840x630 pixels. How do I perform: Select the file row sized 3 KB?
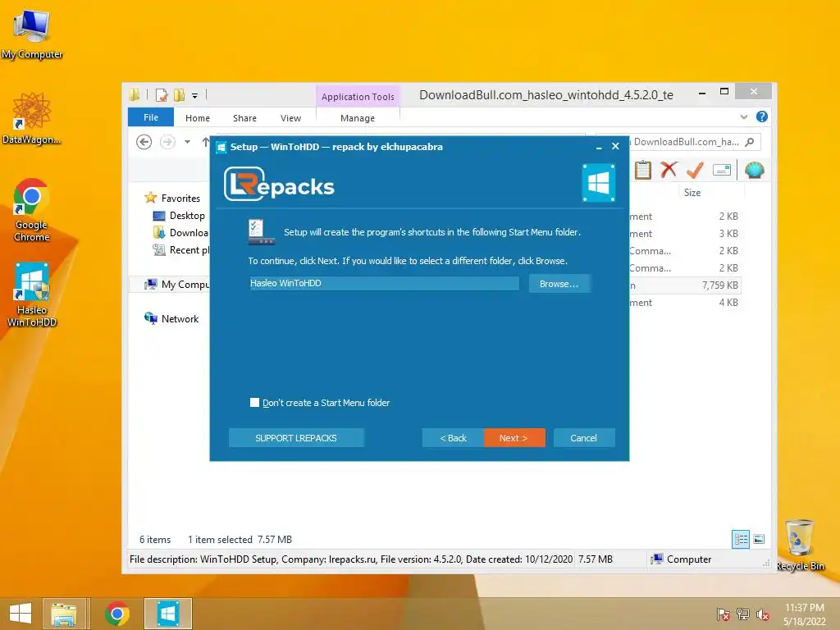point(685,234)
